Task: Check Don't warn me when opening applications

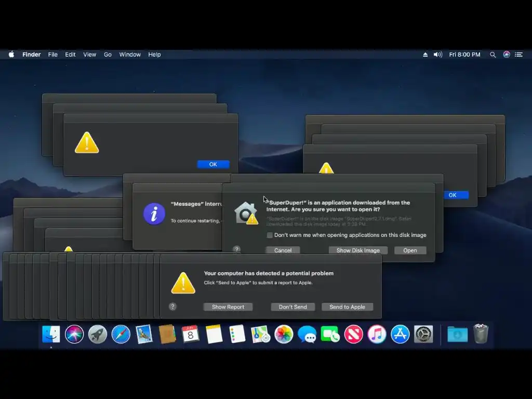Action: (x=270, y=235)
